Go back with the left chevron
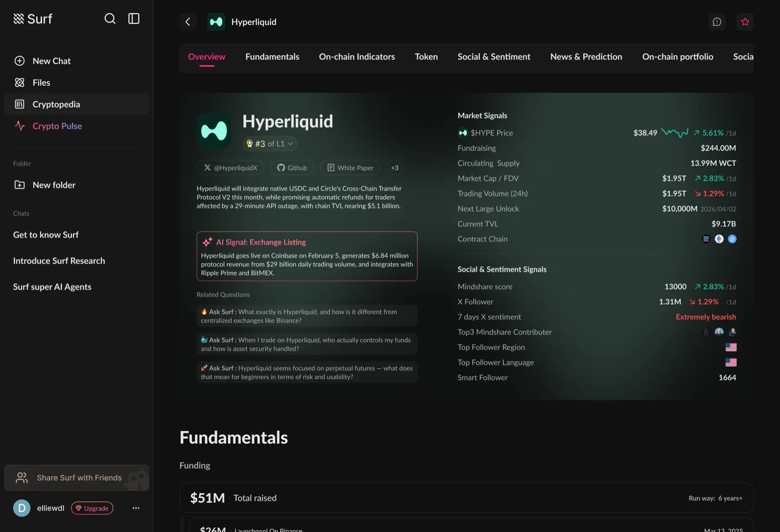780x532 pixels. (x=188, y=21)
